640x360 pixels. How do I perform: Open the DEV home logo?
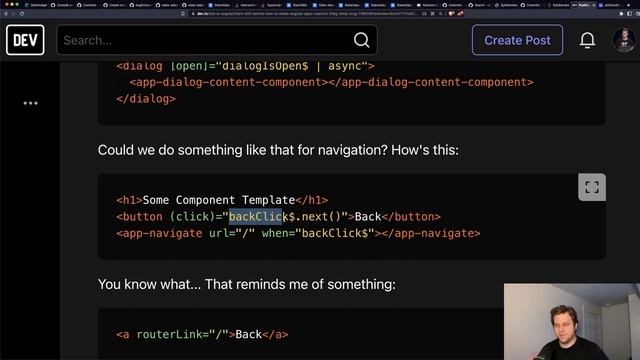(25, 40)
